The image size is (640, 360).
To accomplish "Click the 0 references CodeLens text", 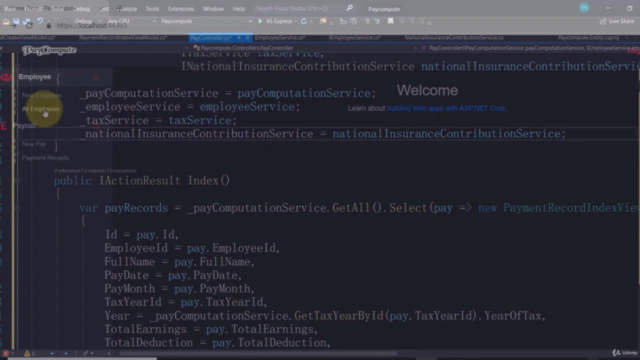I will (x=67, y=171).
